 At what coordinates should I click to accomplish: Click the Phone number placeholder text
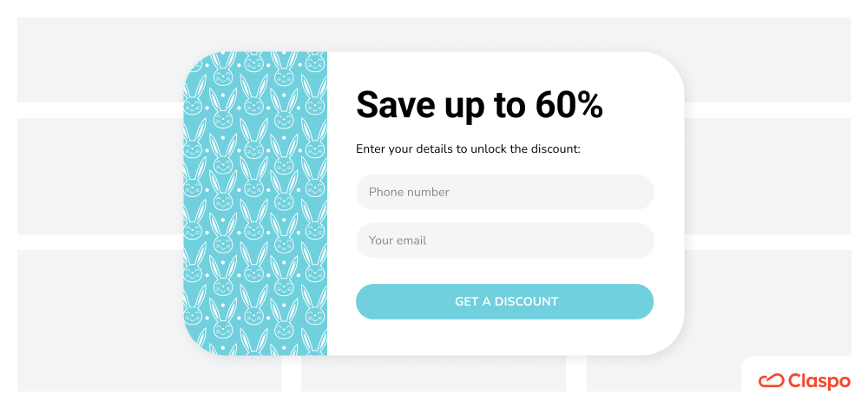pyautogui.click(x=409, y=192)
